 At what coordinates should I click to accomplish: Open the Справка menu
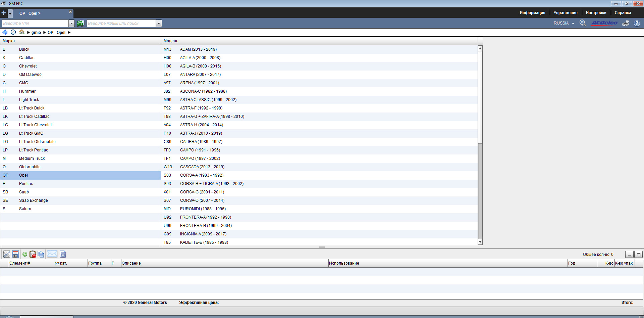pos(623,13)
